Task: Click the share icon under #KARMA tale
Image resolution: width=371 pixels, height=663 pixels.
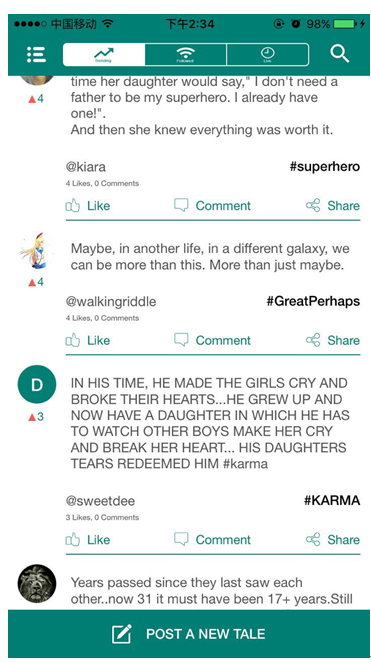Action: click(x=313, y=540)
